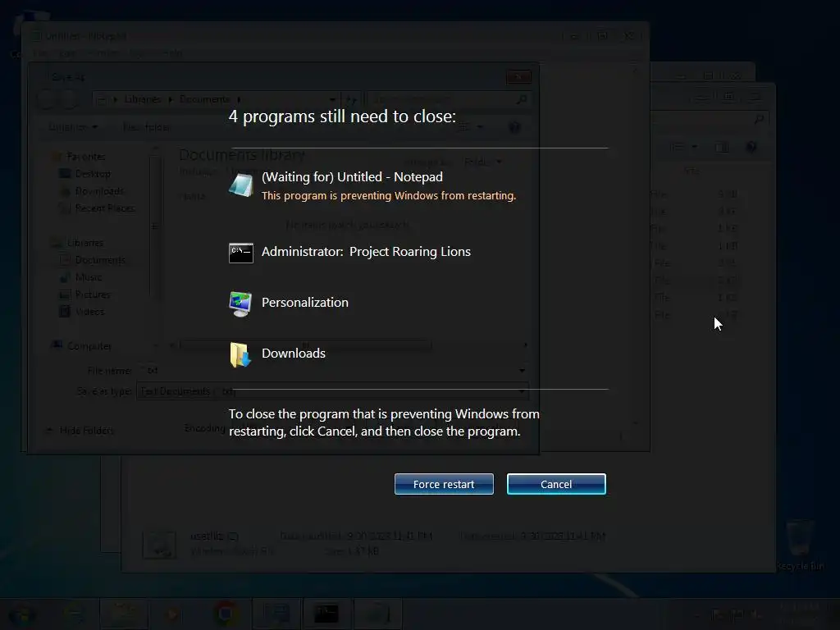Click the Downloads folder icon
840x630 pixels.
point(240,354)
